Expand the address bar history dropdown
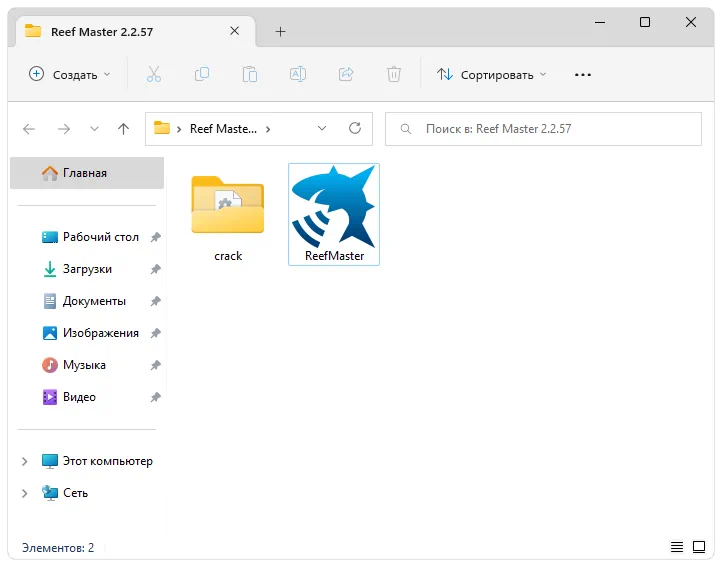This screenshot has width=723, height=569. 322,129
